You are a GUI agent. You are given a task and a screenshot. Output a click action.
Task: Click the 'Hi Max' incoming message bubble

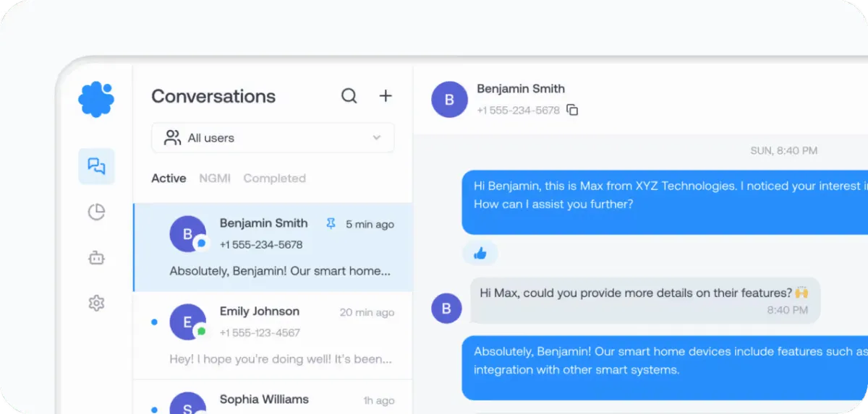click(645, 301)
